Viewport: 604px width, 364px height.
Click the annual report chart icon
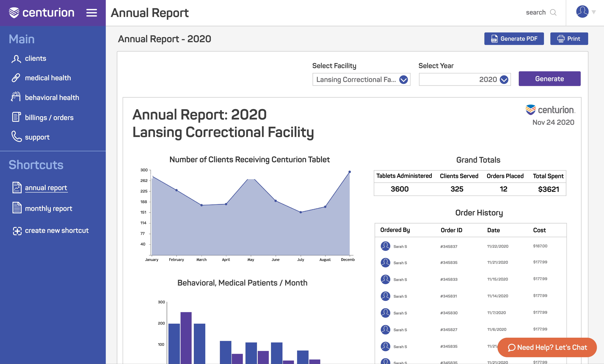pyautogui.click(x=17, y=188)
